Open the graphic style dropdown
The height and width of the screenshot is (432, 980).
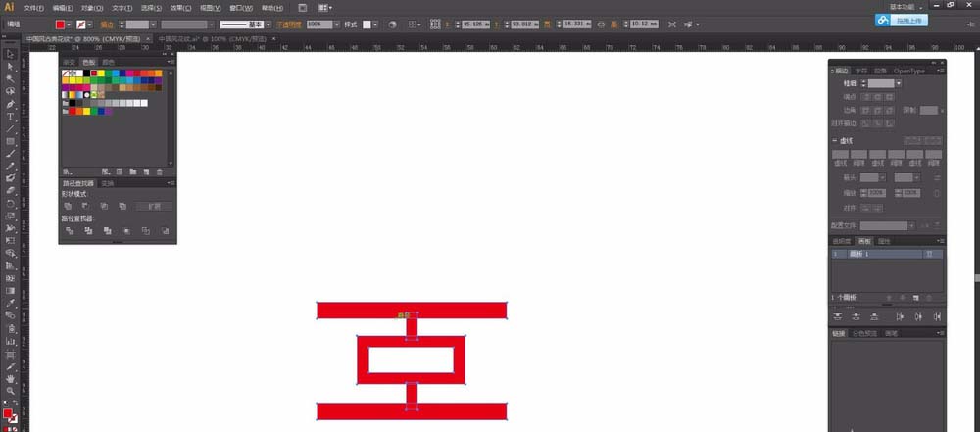(375, 24)
